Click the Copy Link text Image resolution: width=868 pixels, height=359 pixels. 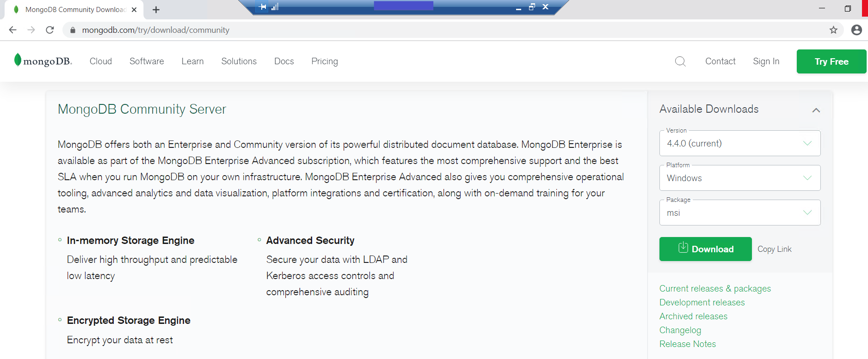click(774, 249)
